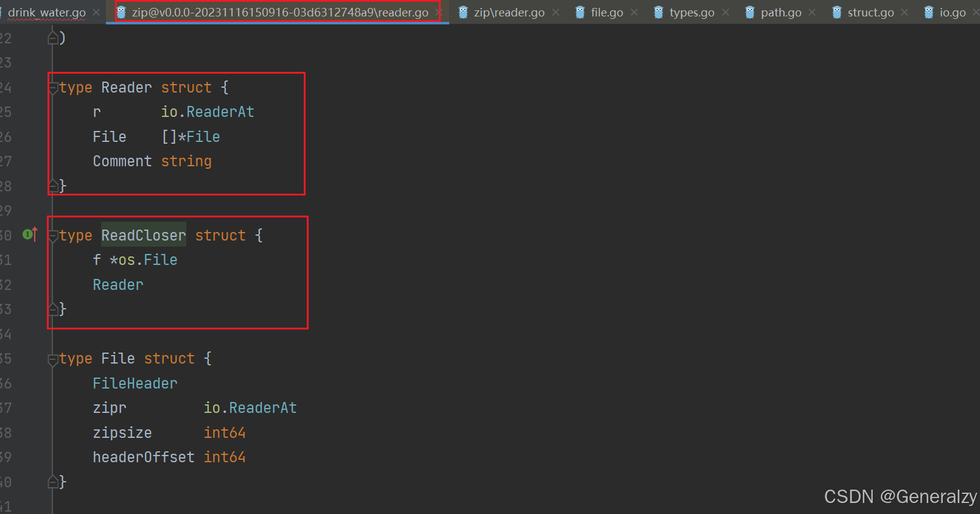Click the ReadCloser type name identifier
Viewport: 980px width, 514px height.
(x=144, y=236)
